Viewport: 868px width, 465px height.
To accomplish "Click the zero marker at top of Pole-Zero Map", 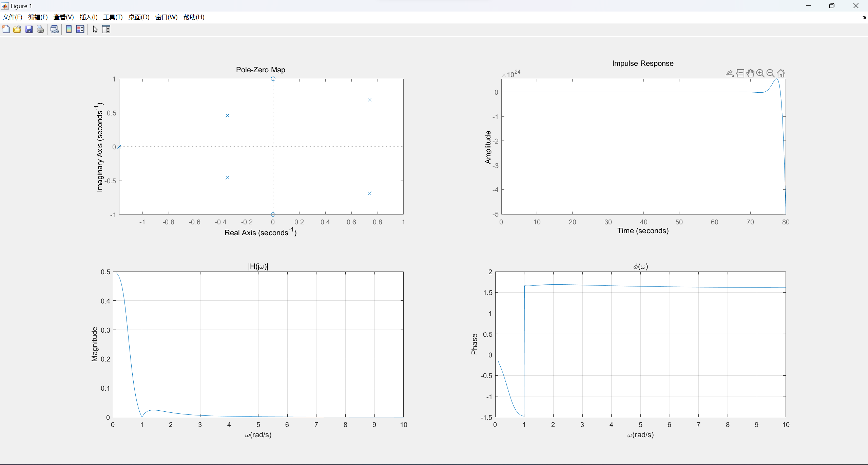I will [273, 79].
